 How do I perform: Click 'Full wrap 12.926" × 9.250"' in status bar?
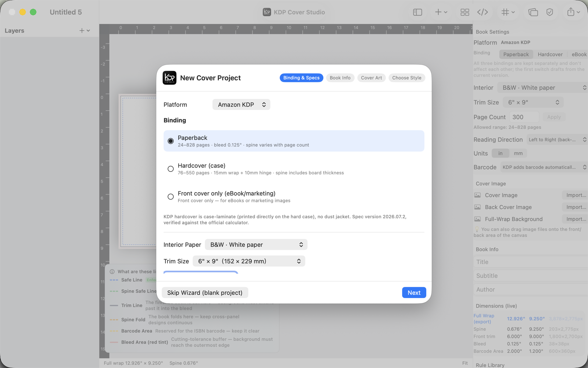(133, 363)
